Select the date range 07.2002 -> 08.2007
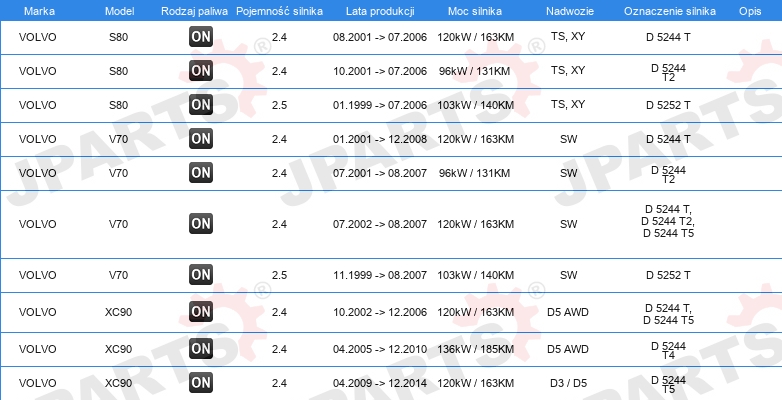This screenshot has width=782, height=400. click(x=380, y=224)
